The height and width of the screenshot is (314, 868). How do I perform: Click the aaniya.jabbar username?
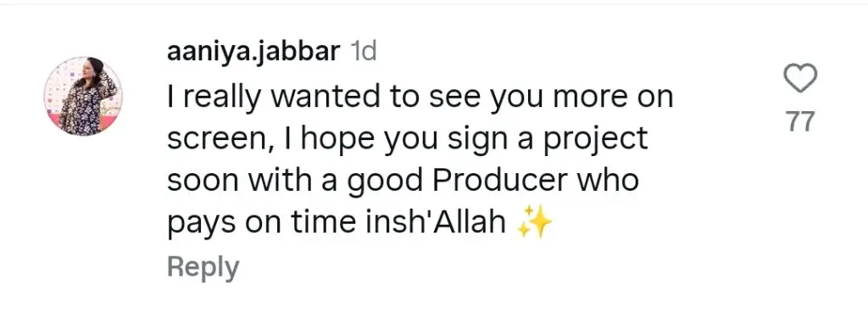(253, 53)
